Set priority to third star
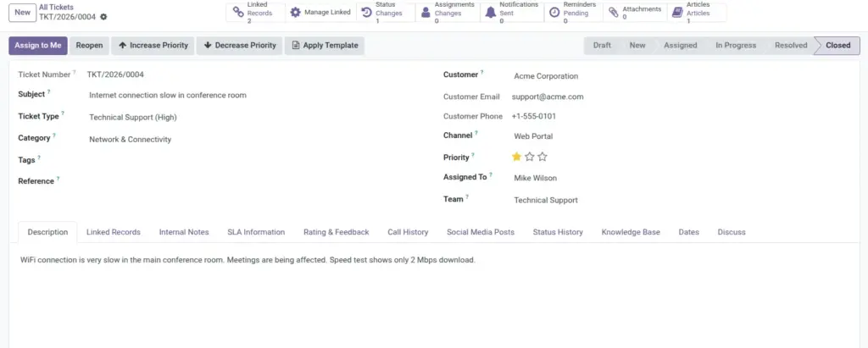 click(x=542, y=157)
